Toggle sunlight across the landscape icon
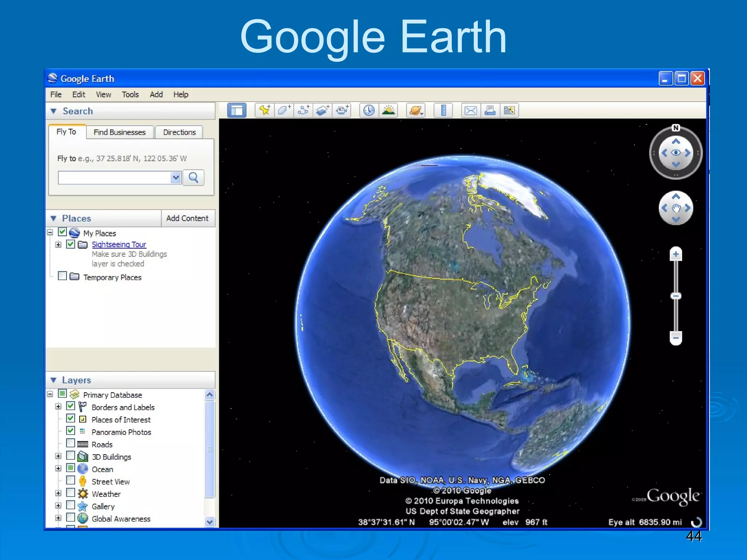This screenshot has width=747, height=560. (388, 110)
